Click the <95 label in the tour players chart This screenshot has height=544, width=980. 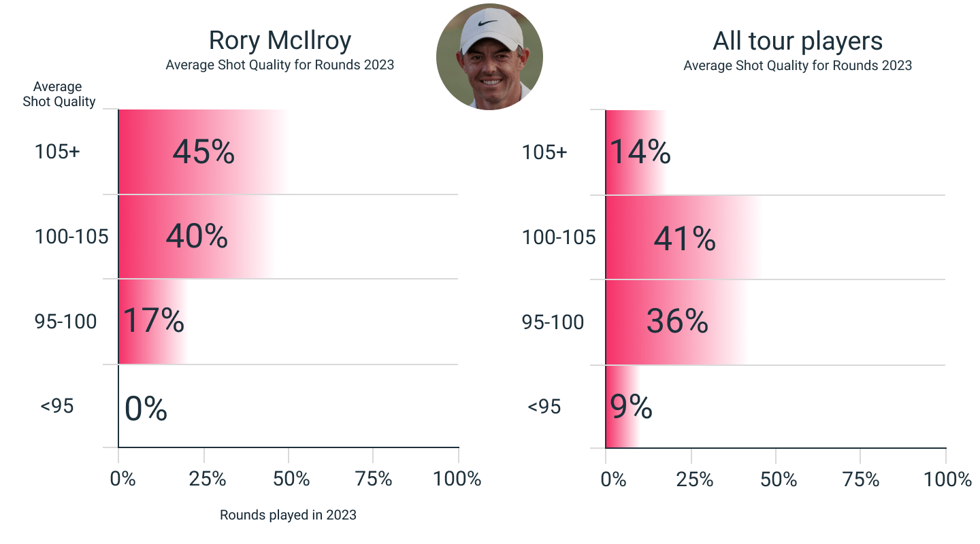point(544,407)
